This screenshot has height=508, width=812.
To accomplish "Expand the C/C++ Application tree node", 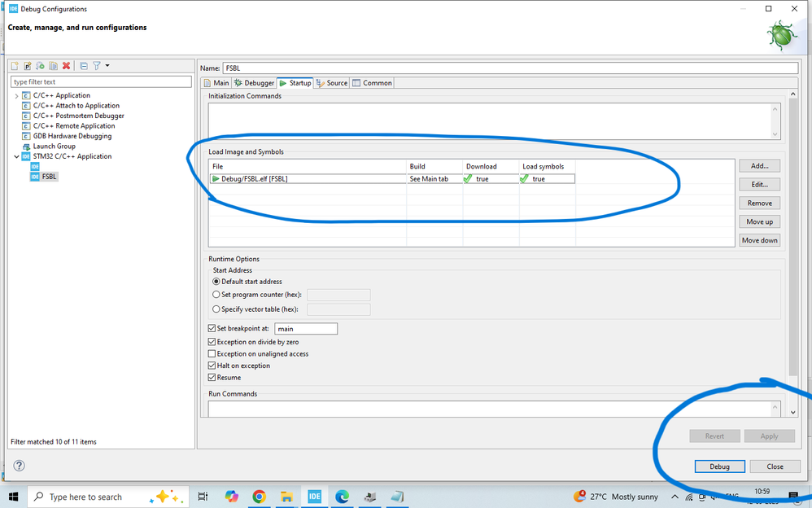I will (16, 94).
